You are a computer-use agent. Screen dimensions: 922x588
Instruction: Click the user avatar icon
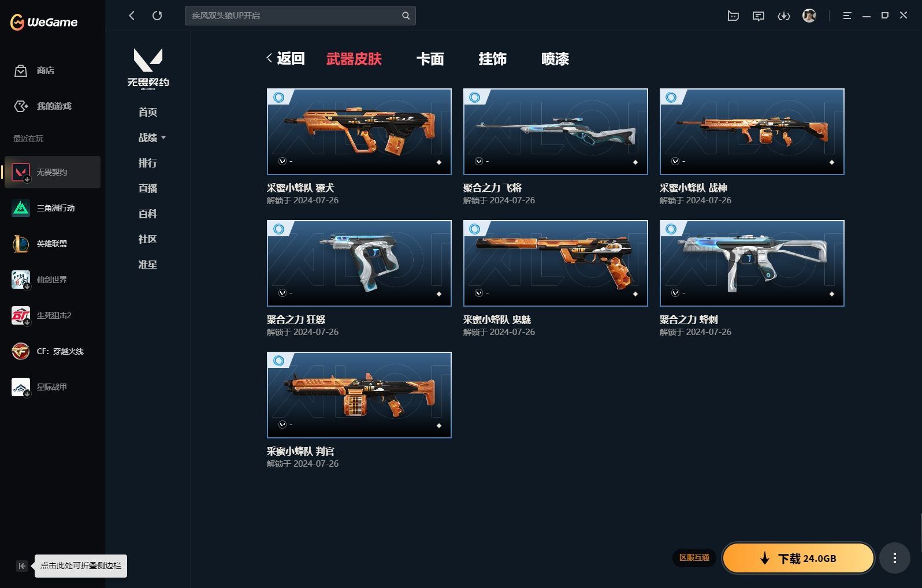point(809,16)
